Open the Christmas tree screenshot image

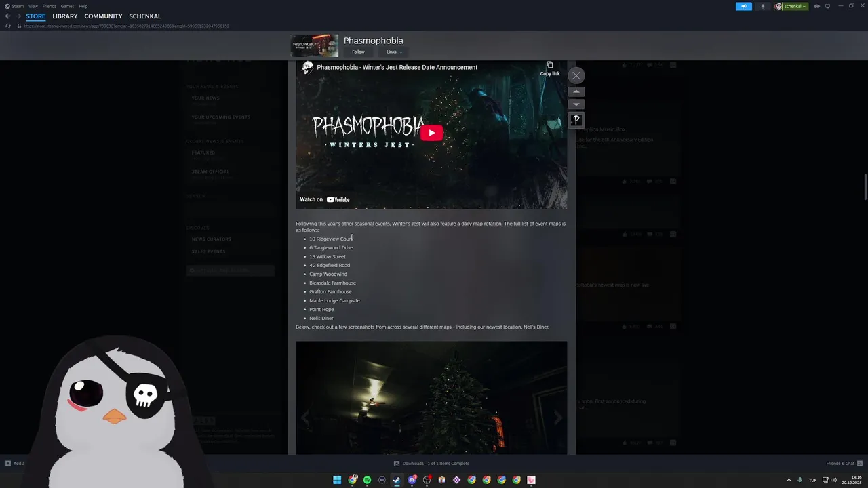click(431, 398)
